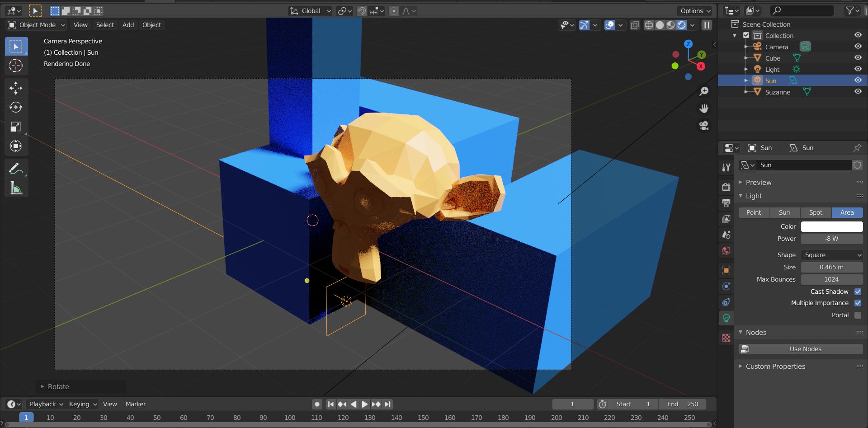
Task: Pick the Scale tool
Action: coord(16,127)
